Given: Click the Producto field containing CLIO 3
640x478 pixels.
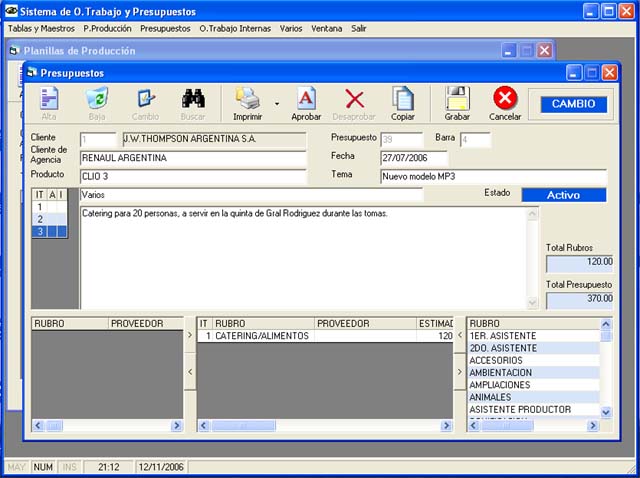Looking at the screenshot, I should point(192,176).
